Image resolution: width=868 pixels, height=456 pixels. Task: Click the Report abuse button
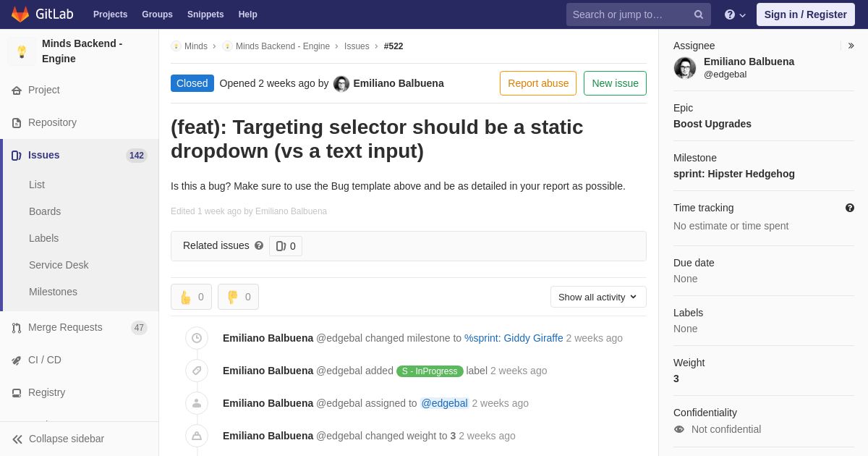point(538,83)
